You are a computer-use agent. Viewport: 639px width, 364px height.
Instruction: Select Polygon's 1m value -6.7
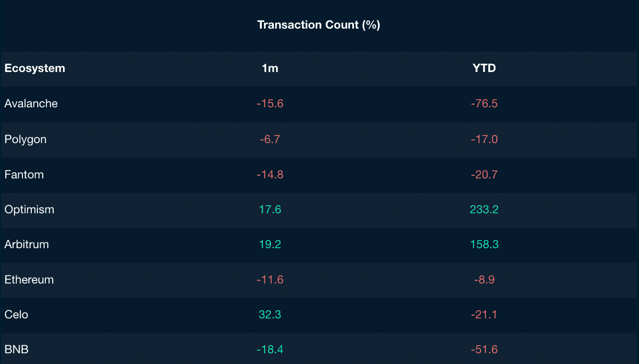pos(270,139)
